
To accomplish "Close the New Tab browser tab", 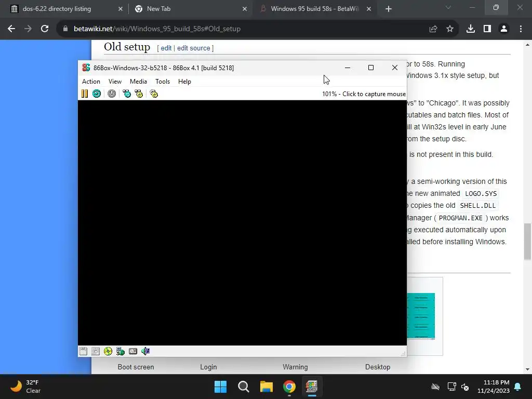I will [245, 9].
